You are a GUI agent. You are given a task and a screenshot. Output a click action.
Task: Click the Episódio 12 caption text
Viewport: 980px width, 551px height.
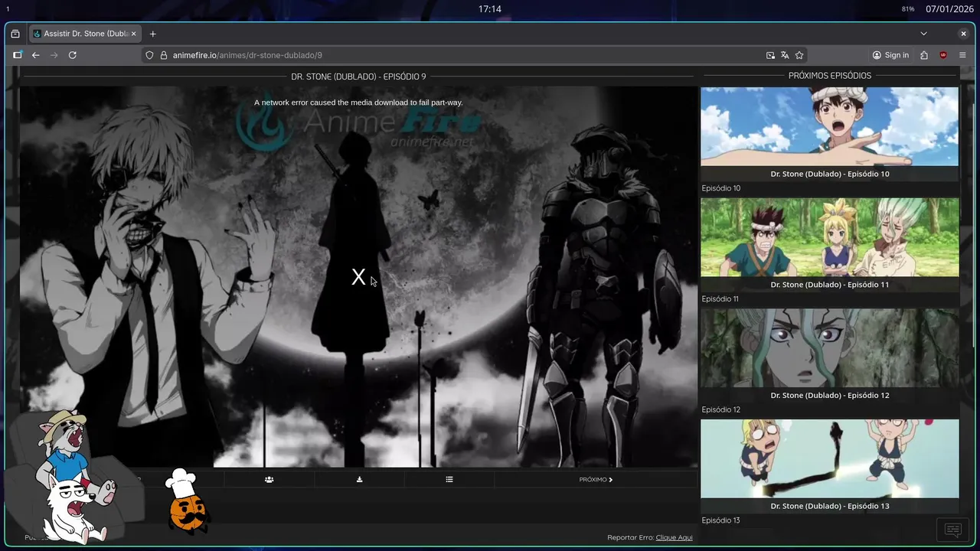721,409
